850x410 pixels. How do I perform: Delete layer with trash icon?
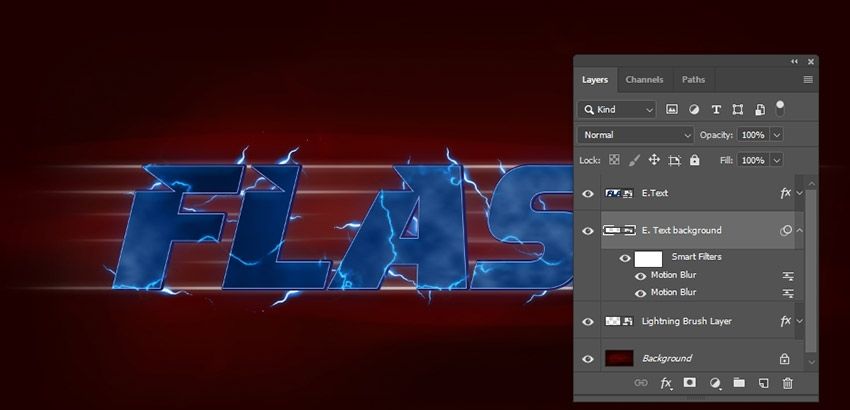click(x=788, y=383)
